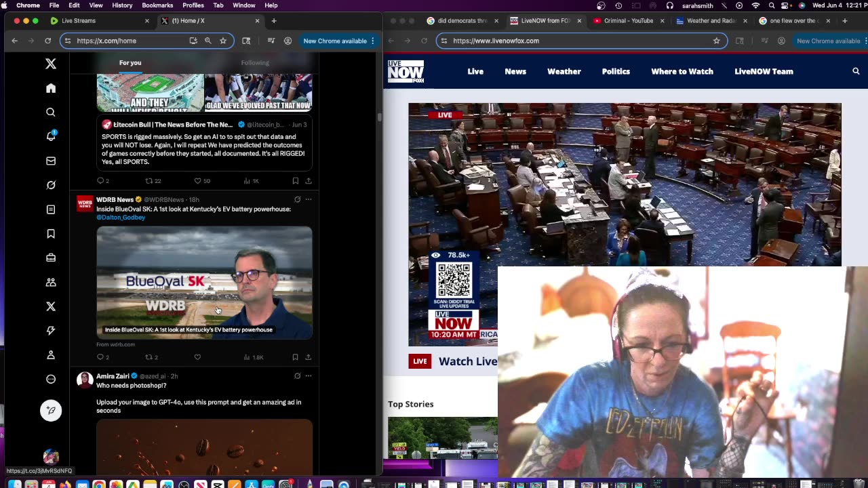Click LiveNOW Fox logo

click(x=406, y=72)
